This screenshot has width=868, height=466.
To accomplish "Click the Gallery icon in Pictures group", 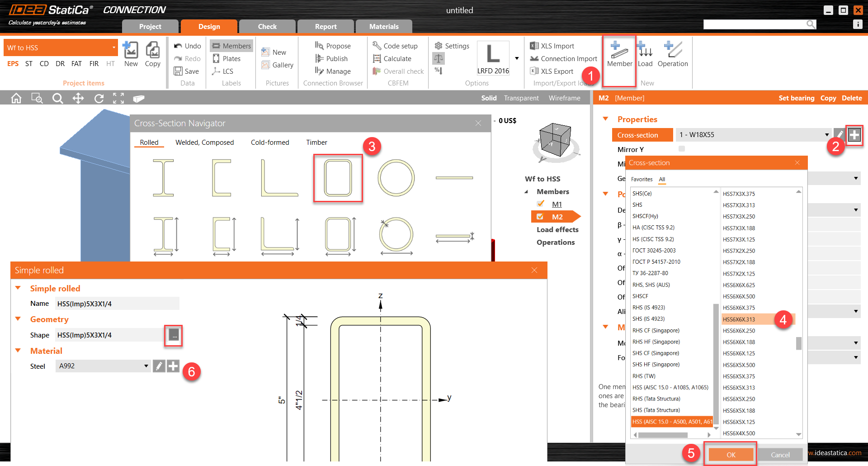I will (x=277, y=65).
